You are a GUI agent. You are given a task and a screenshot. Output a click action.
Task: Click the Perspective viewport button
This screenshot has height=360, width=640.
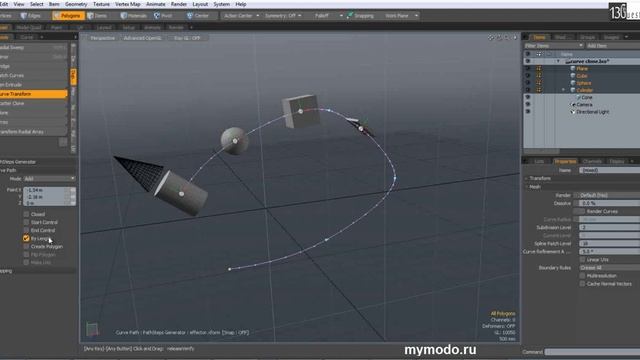(x=102, y=38)
